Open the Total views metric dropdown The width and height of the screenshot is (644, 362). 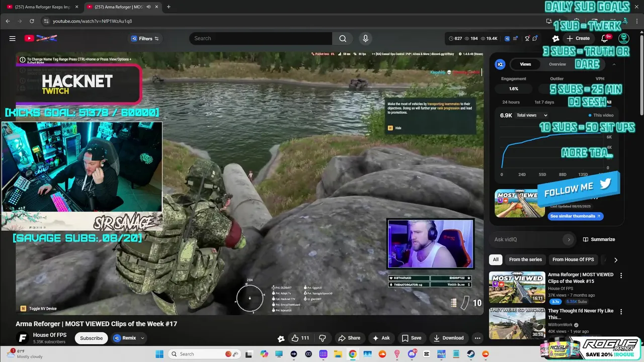coord(531,115)
